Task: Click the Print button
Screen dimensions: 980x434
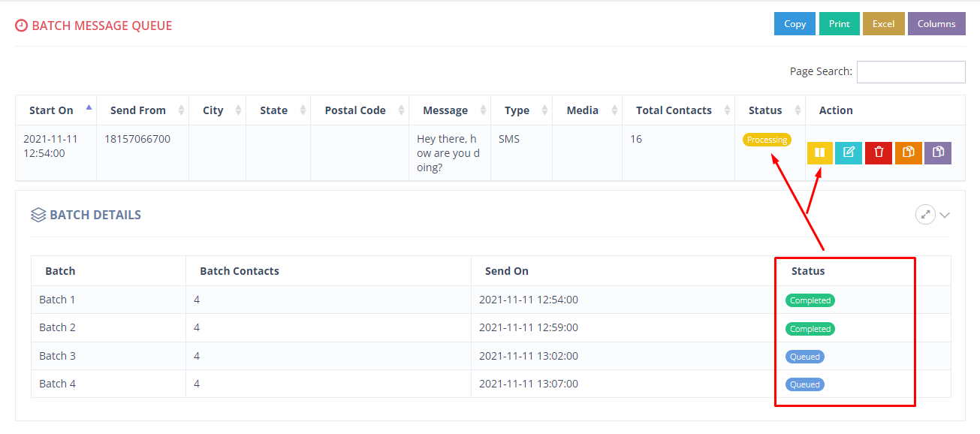Action: pyautogui.click(x=839, y=24)
